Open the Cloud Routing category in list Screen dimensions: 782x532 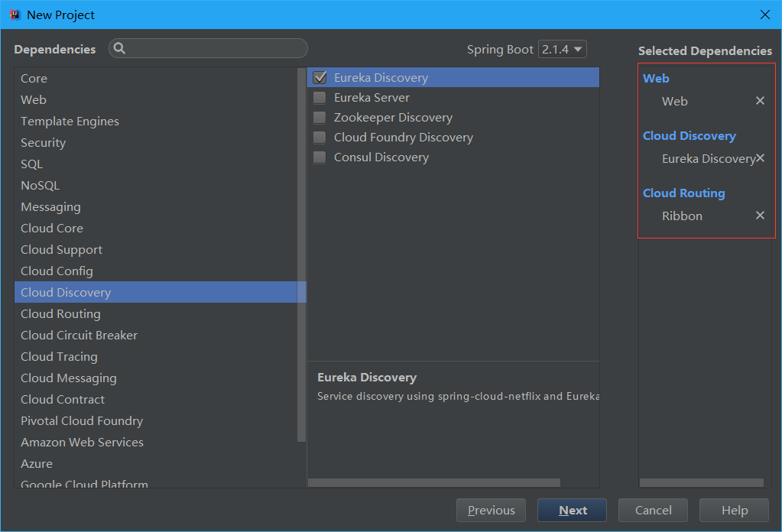tap(156, 313)
